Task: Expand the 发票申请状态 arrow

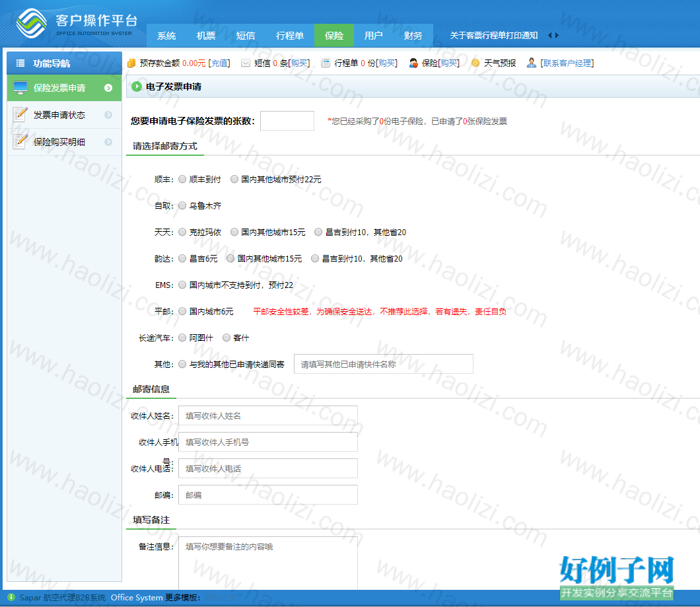Action: tap(108, 115)
